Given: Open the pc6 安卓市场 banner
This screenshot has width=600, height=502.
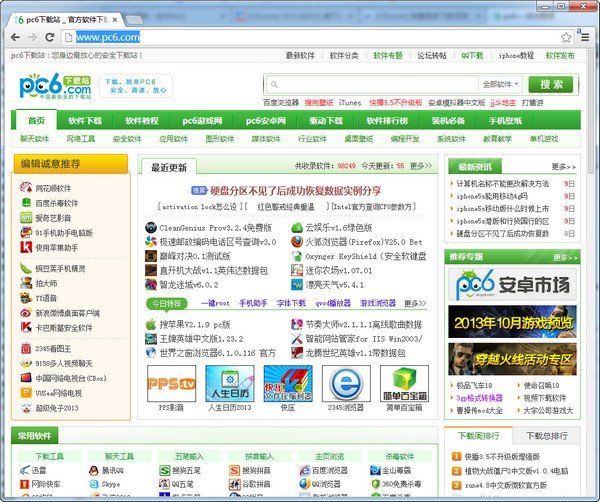Looking at the screenshot, I should 512,284.
